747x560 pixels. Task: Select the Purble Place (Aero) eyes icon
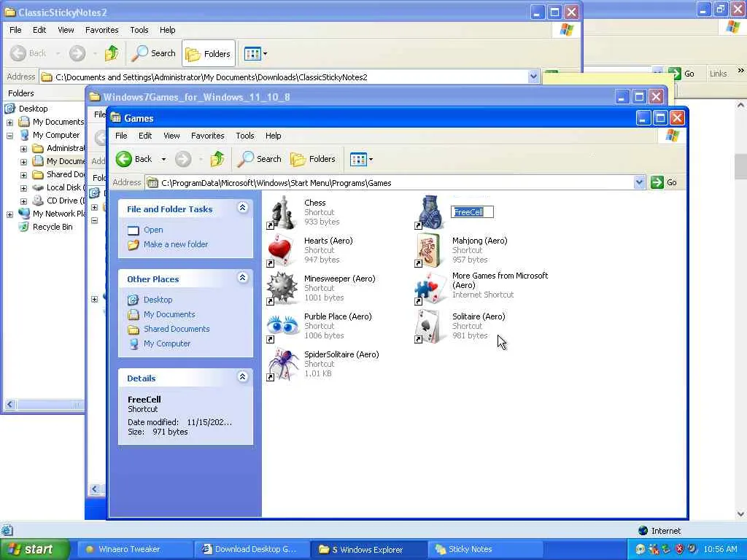point(282,327)
